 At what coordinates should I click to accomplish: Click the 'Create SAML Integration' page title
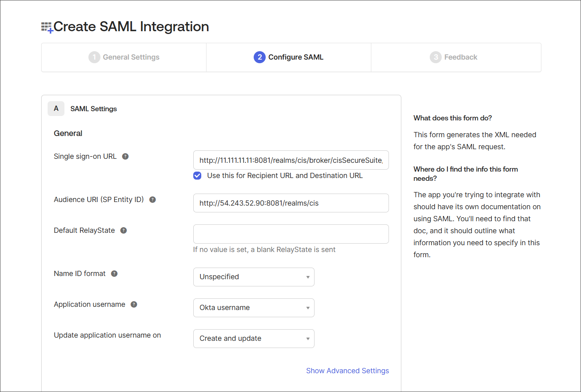point(131,26)
